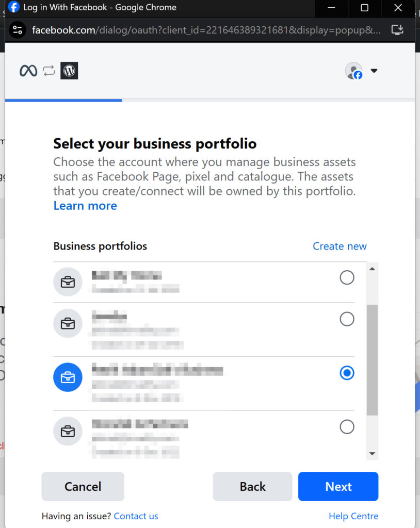Viewport: 420px width, 528px height.
Task: Select the last visible portfolio radio button
Action: click(x=347, y=427)
